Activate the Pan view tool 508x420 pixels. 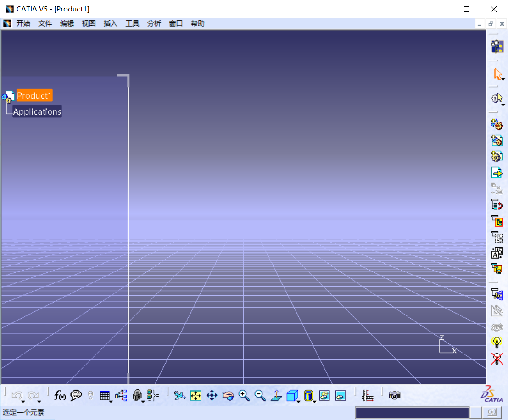pos(212,395)
